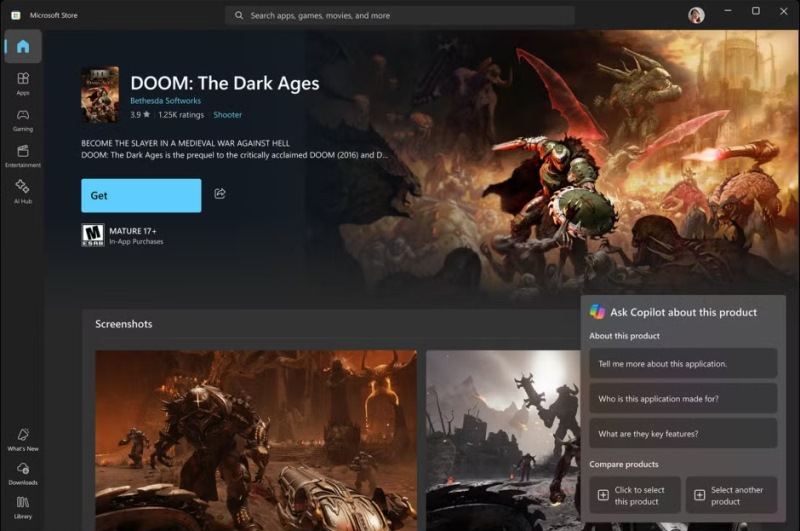The width and height of the screenshot is (800, 531).
Task: Click 'Click to select this product' option
Action: click(635, 495)
